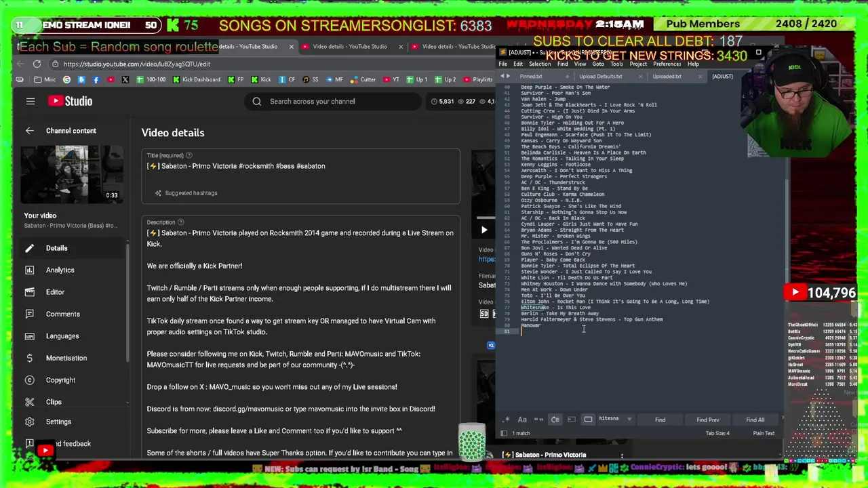Click the Whitesnake - Is This Love line
The height and width of the screenshot is (488, 868).
coord(555,307)
